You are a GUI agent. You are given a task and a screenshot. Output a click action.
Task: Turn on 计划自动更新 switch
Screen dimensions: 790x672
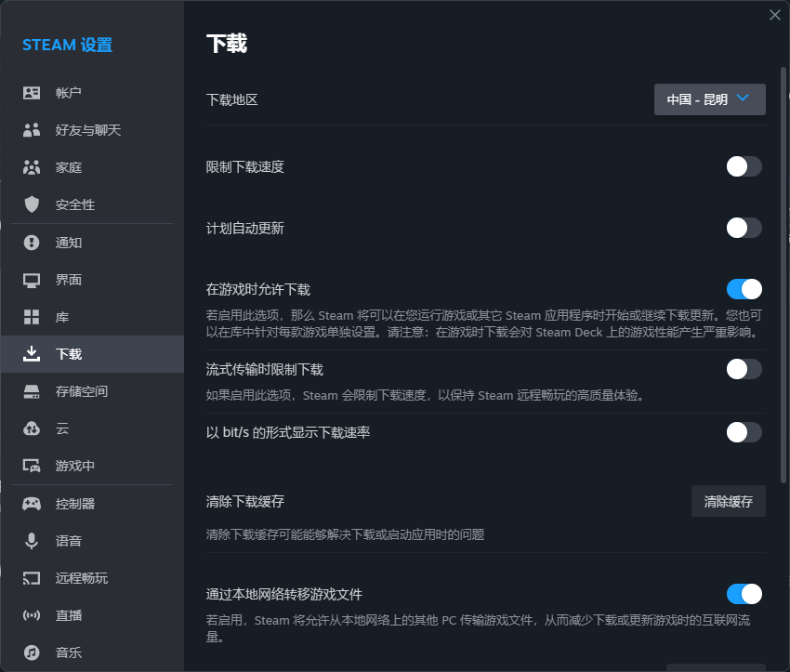click(744, 229)
